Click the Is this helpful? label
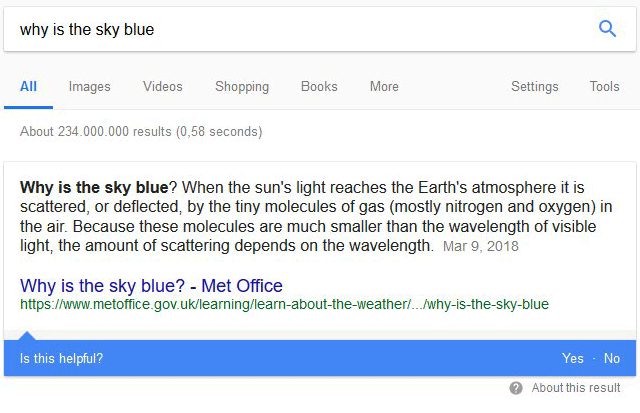 (62, 358)
